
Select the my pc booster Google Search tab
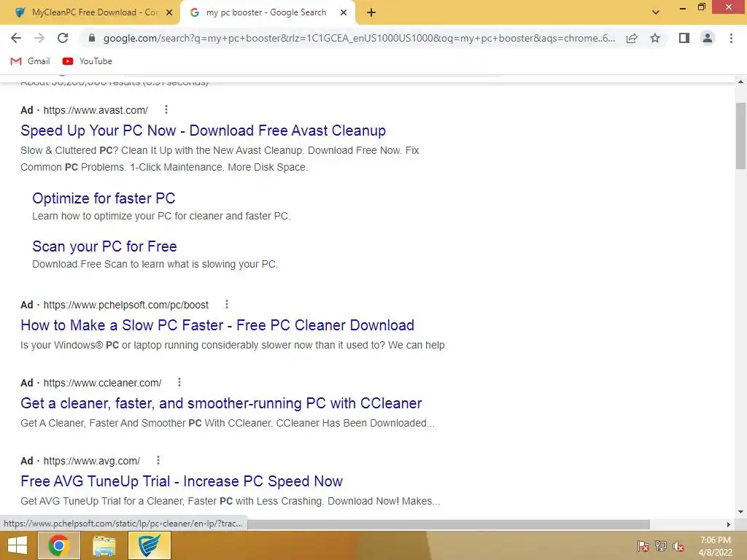coord(266,13)
